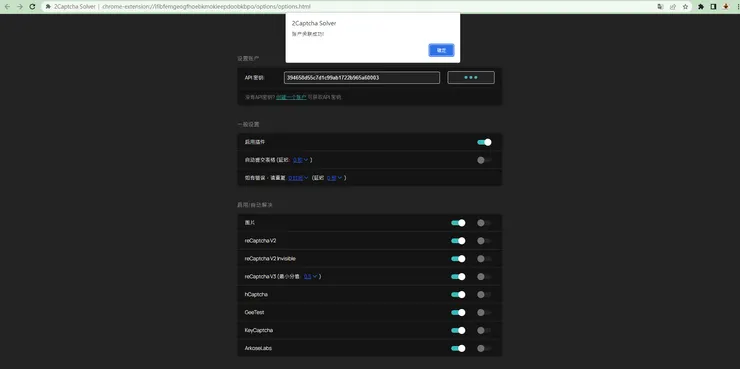Click the 2Captcha Solver dialog title text
The height and width of the screenshot is (369, 740).
tap(314, 24)
